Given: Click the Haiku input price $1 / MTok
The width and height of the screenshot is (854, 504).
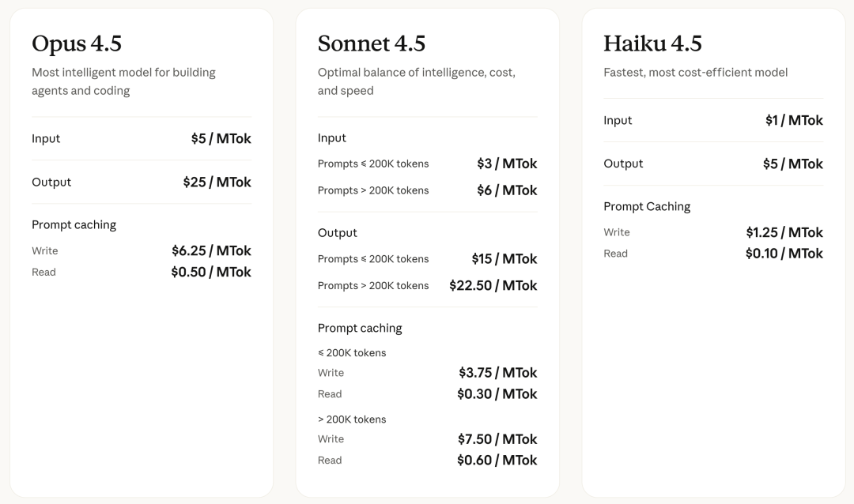Looking at the screenshot, I should pyautogui.click(x=794, y=121).
